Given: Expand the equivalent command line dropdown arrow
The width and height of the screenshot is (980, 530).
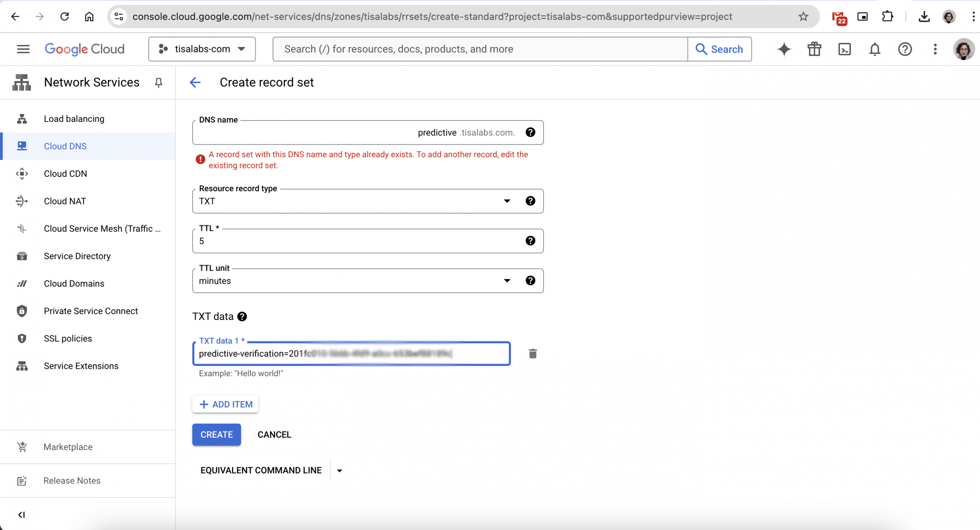Looking at the screenshot, I should 340,470.
